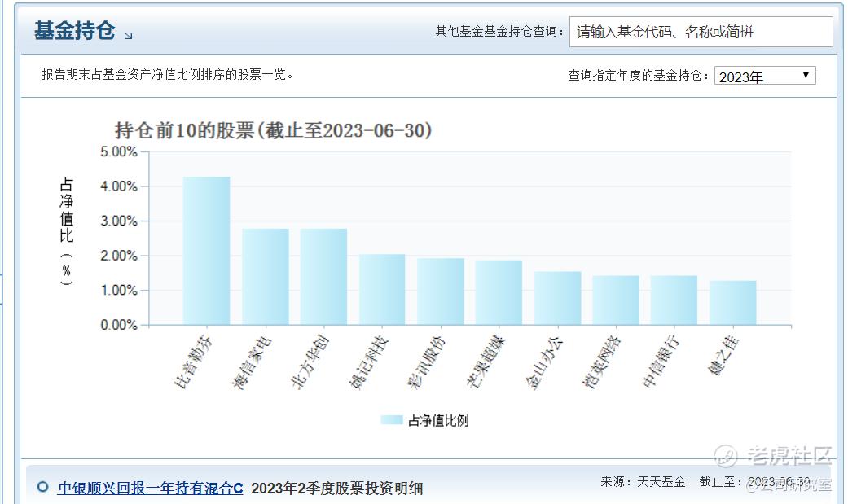Screen dimensions: 848x504
Task: Click the chart title 持仓前10的股票
Action: pyautogui.click(x=273, y=130)
